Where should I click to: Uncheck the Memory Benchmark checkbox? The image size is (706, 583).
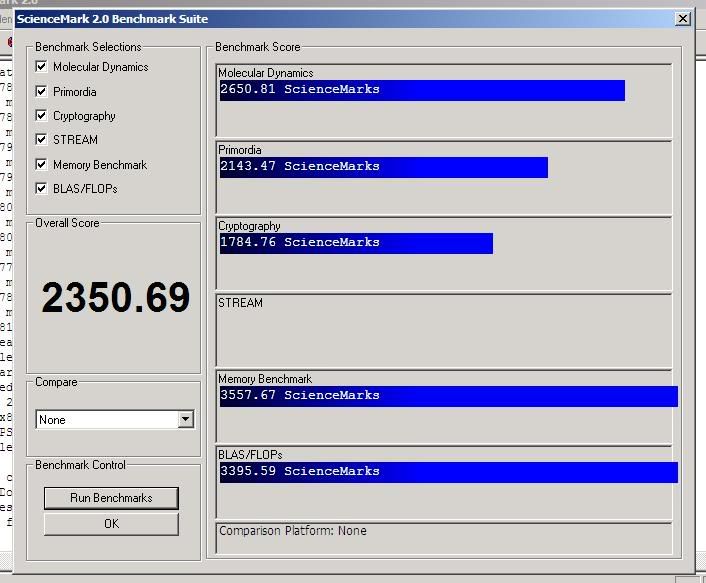click(x=41, y=164)
